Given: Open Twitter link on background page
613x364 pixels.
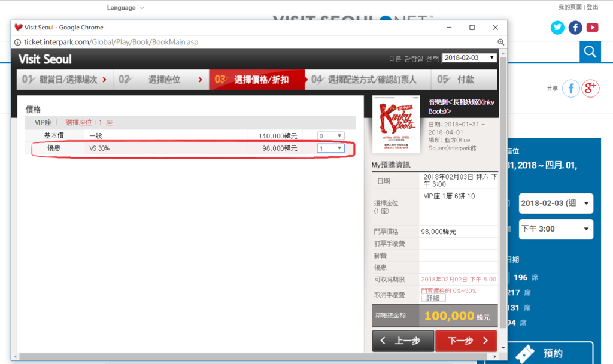Looking at the screenshot, I should coord(557,28).
